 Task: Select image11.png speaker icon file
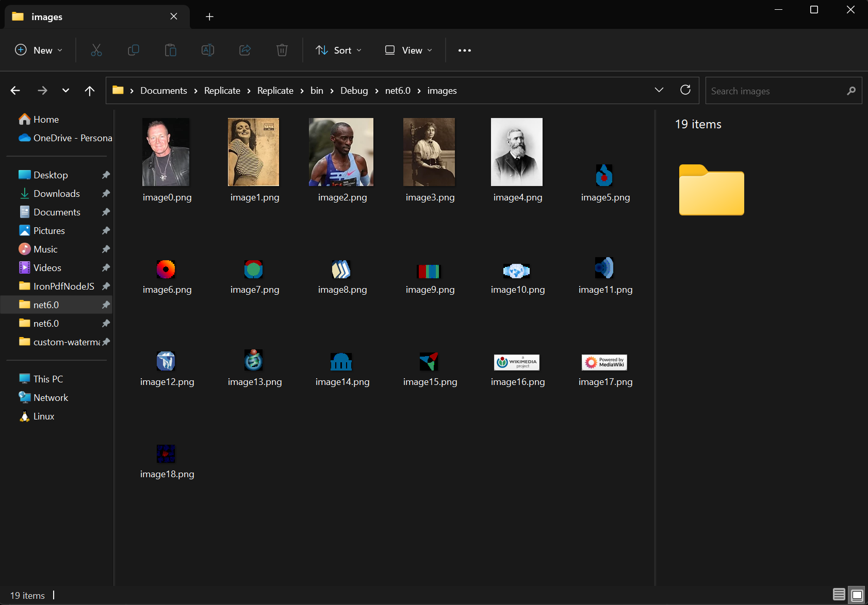[x=604, y=267]
